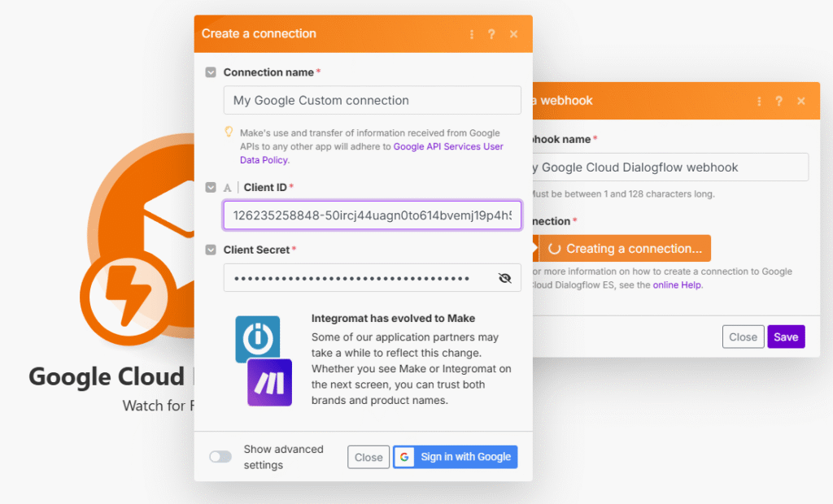Click the Make logo icon
Screen dimensions: 833x504
[x=269, y=382]
